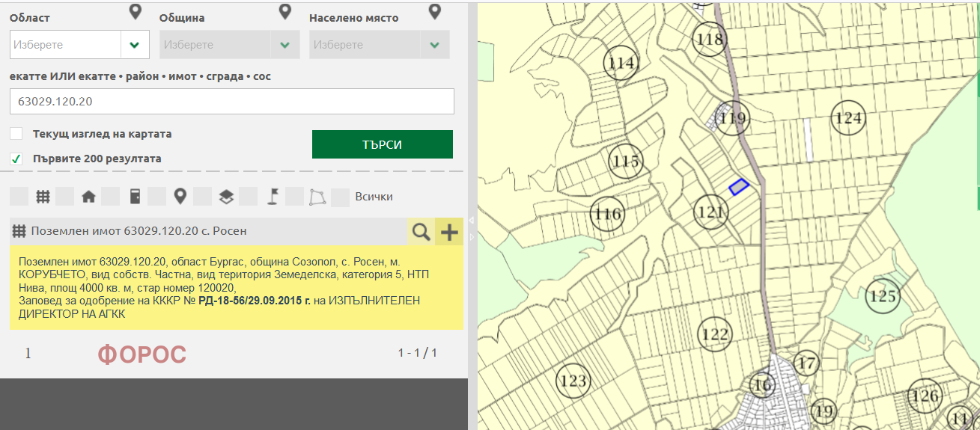Image resolution: width=980 pixels, height=430 pixels.
Task: Click the blue highlighted parcel on the map
Action: [x=739, y=187]
